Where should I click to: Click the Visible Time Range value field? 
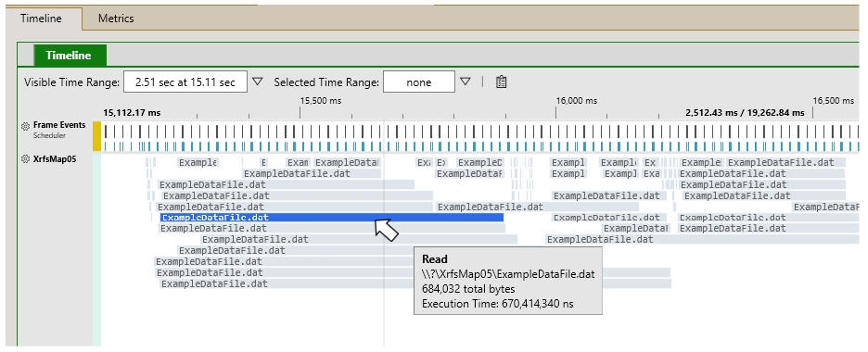(x=185, y=82)
